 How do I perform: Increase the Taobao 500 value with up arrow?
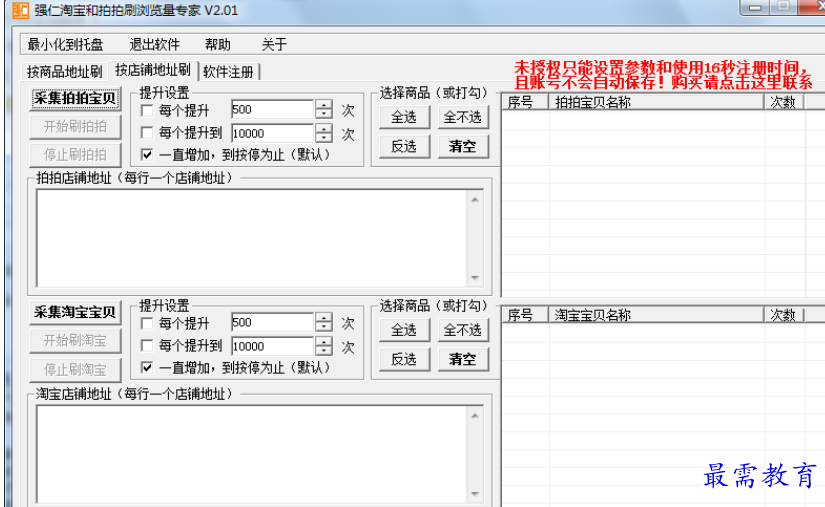point(324,318)
